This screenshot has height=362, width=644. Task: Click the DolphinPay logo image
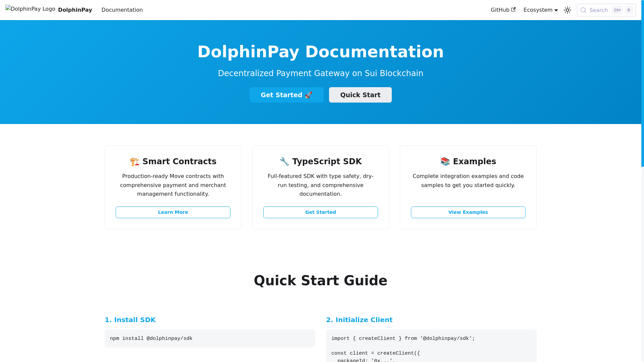tap(30, 9)
